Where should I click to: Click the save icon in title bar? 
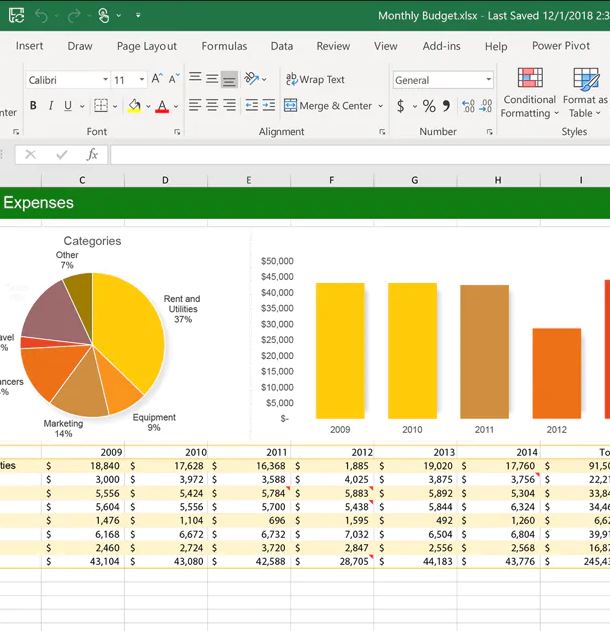[16, 15]
